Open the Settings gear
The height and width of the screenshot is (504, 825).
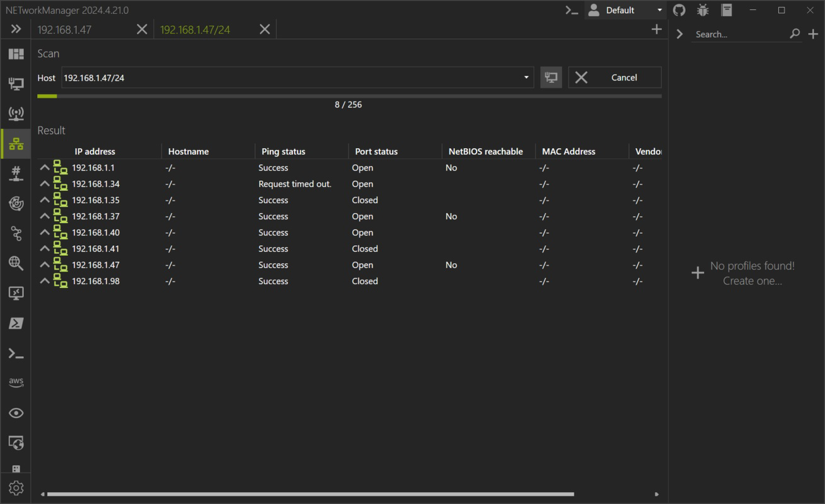pos(16,488)
